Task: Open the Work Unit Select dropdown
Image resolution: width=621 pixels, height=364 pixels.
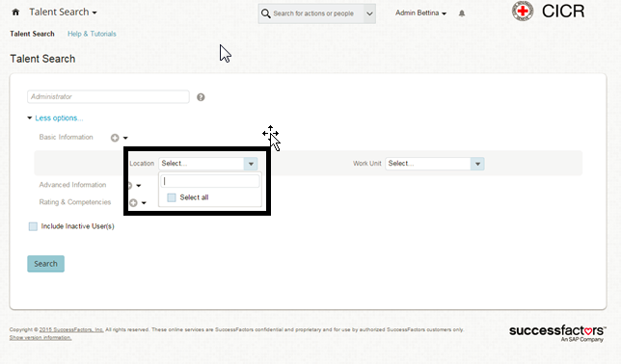Action: (x=435, y=164)
